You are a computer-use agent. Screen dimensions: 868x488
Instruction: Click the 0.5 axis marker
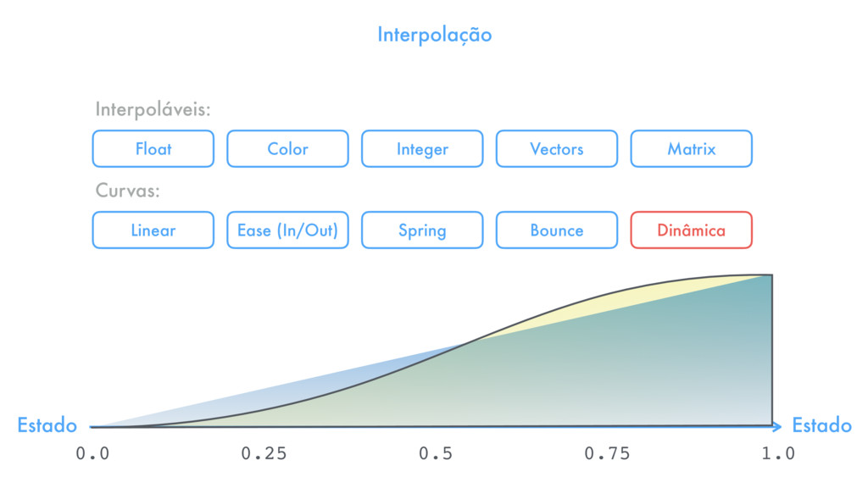436,454
